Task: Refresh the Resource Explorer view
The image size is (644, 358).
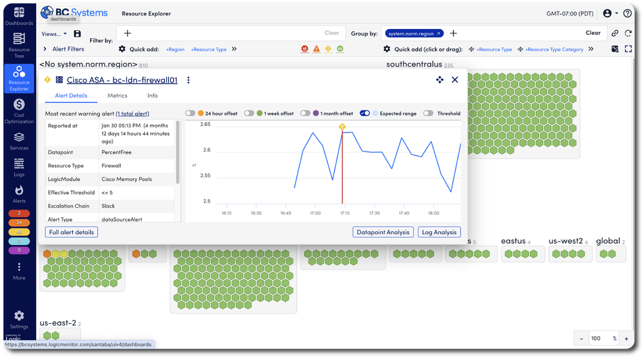Action: [628, 34]
